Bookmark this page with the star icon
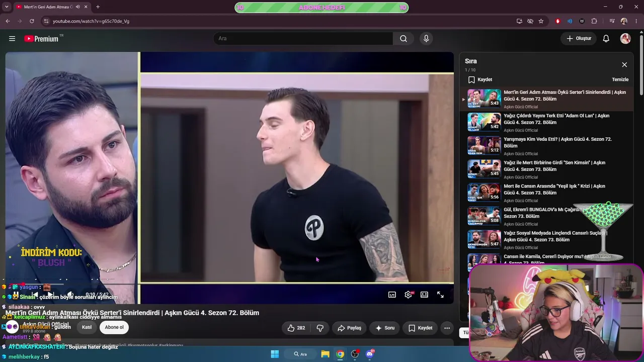 tap(541, 21)
